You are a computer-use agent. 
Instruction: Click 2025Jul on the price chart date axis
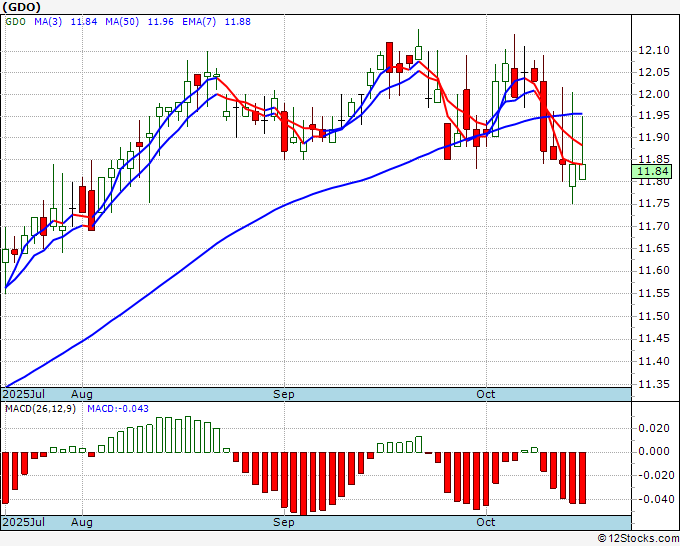click(x=23, y=394)
